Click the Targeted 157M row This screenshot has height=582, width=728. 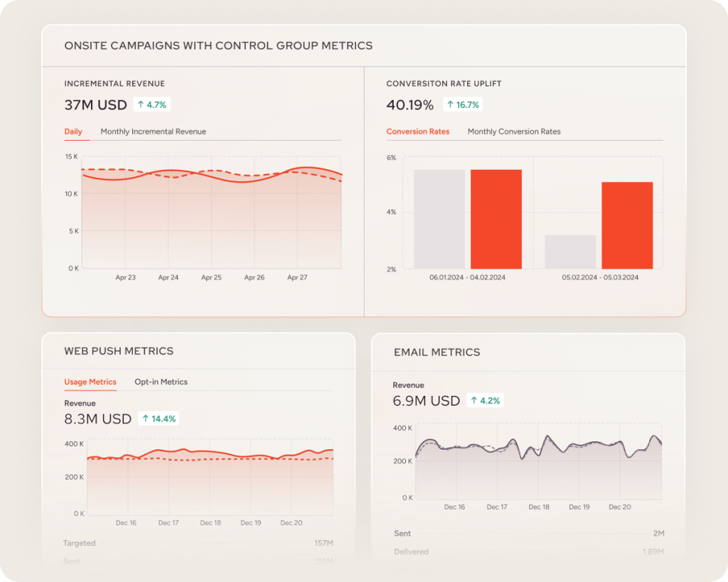coord(199,543)
